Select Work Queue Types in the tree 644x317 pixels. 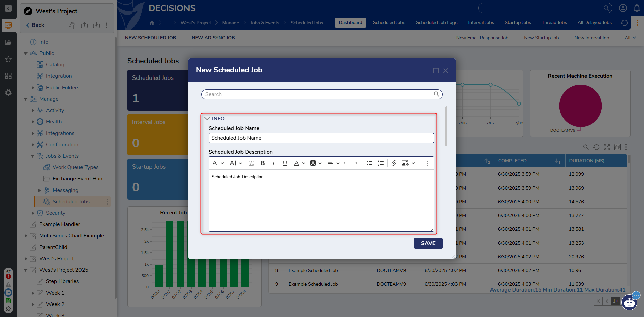(x=75, y=167)
